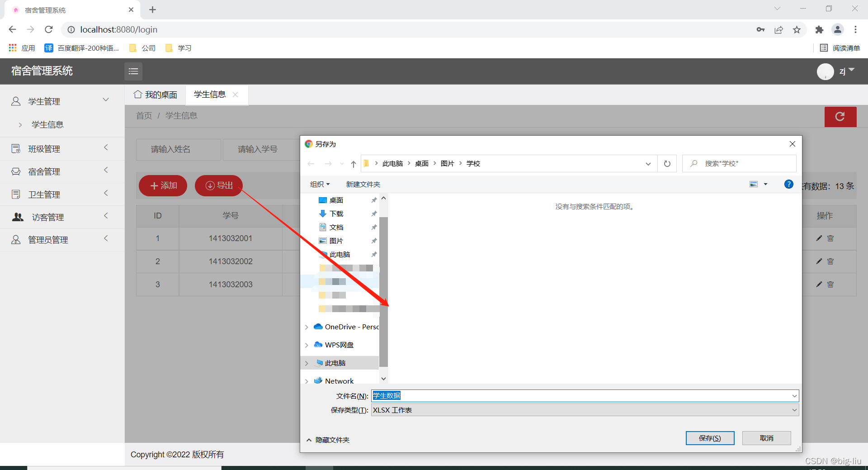The height and width of the screenshot is (470, 868).
Task: Open the 应用 apps shortcut
Action: click(x=22, y=48)
